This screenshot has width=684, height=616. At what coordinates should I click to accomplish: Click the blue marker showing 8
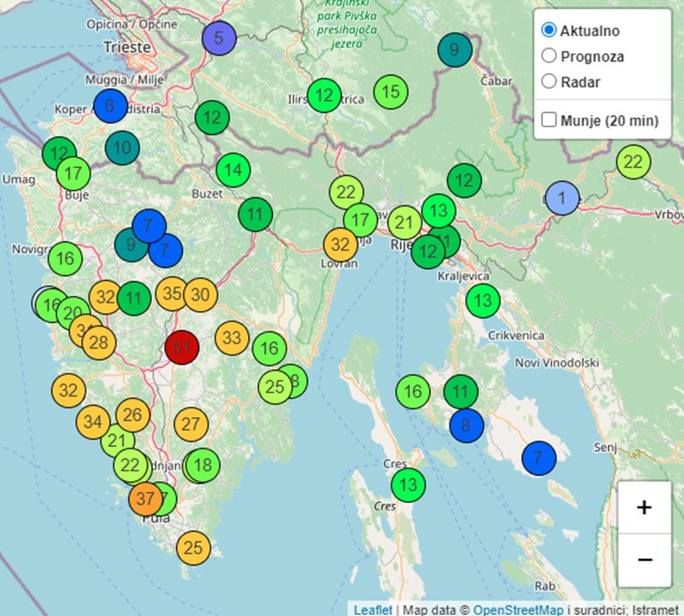point(466,425)
